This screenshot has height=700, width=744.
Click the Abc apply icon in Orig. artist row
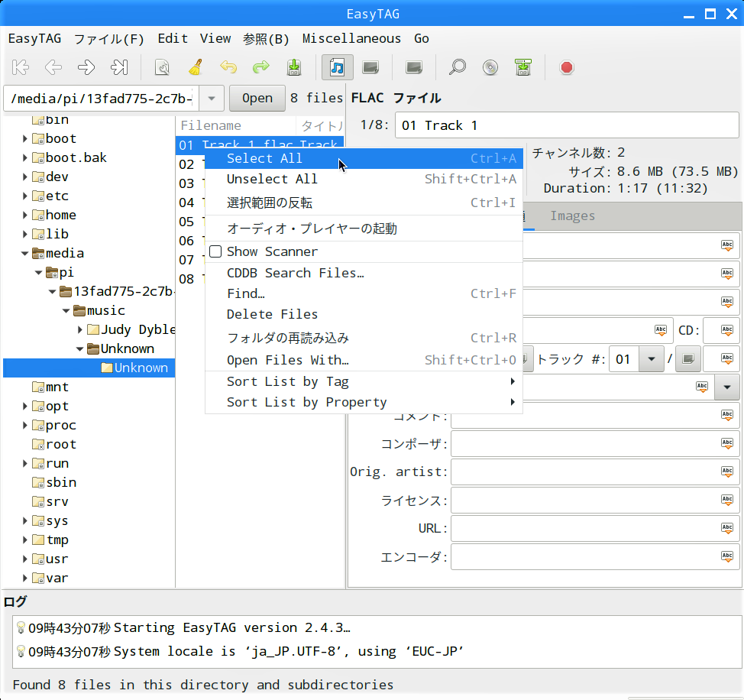point(727,472)
